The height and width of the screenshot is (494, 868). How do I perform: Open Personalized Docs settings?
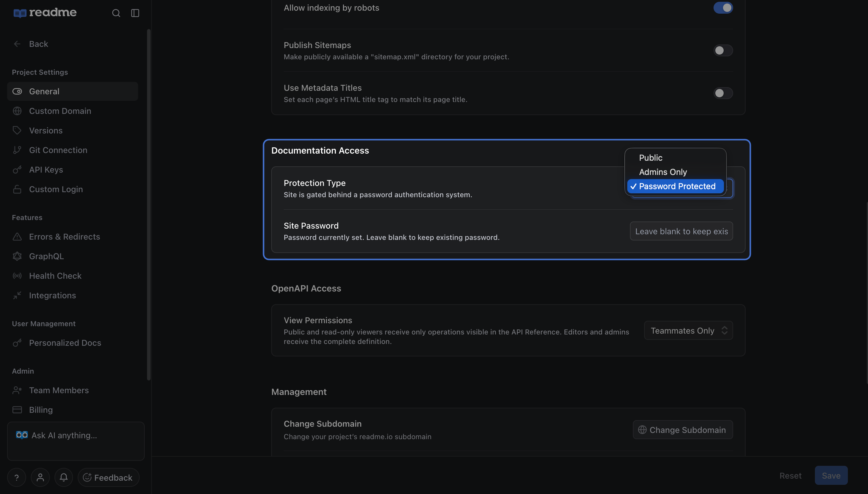point(73,343)
